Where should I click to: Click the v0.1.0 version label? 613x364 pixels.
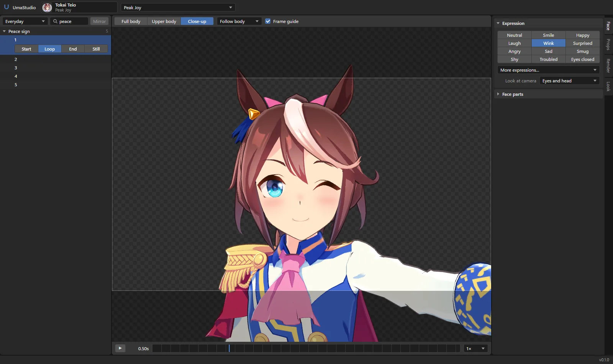pos(604,360)
